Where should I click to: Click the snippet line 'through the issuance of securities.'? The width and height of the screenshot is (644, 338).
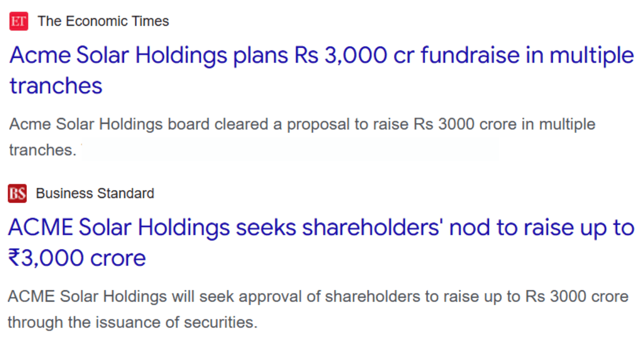133,322
